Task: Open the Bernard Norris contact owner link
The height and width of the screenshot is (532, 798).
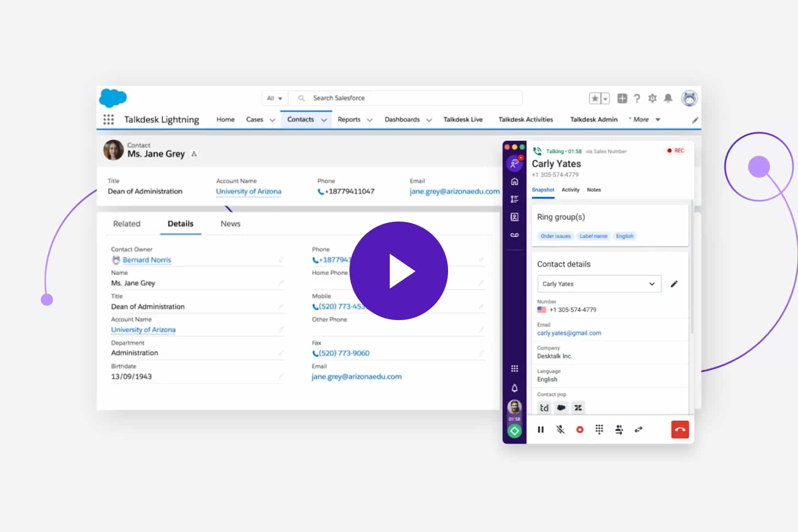Action: [x=147, y=260]
